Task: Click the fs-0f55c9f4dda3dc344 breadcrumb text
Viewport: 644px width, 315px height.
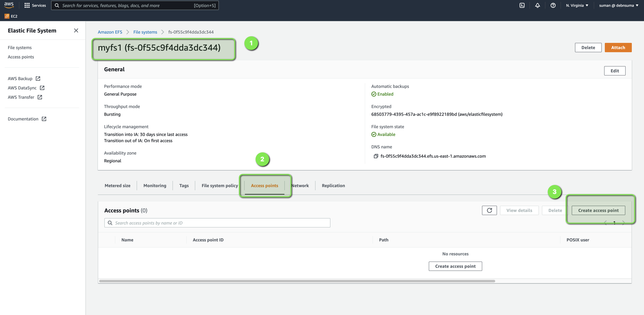Action: [191, 32]
